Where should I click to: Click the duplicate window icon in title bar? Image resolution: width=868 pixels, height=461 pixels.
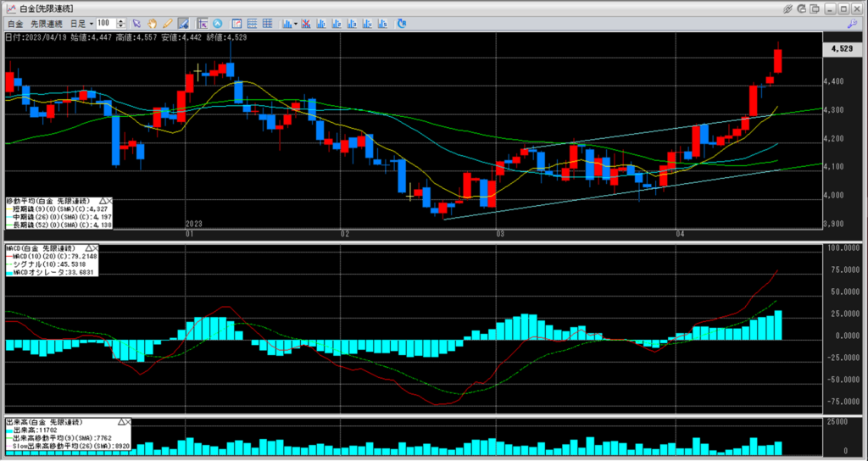[815, 8]
